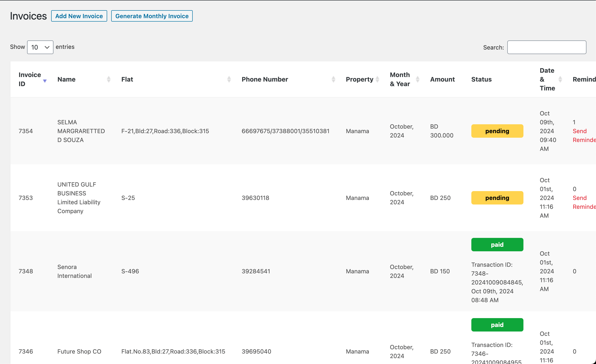This screenshot has width=596, height=364.
Task: Sort by Name column arrows
Action: click(x=109, y=79)
